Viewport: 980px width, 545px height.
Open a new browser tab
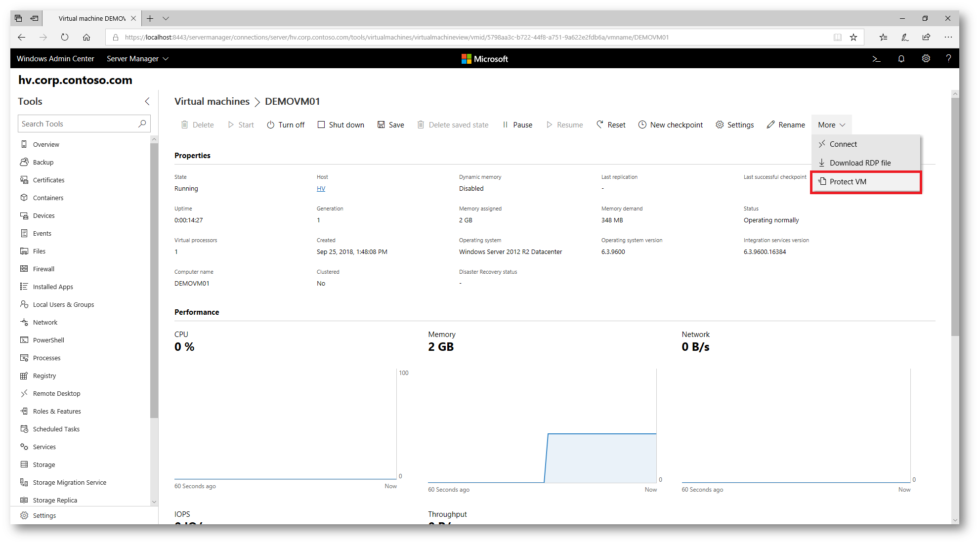150,18
